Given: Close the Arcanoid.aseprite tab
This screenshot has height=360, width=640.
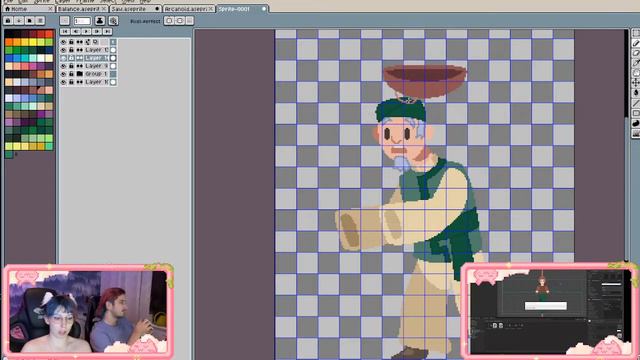Looking at the screenshot, I should click(x=211, y=9).
